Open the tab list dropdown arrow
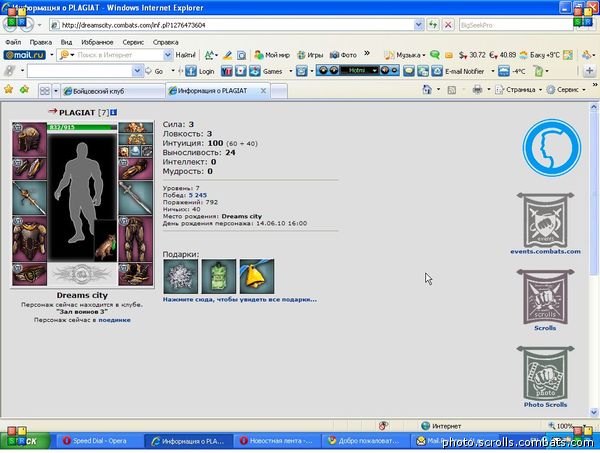Screen dimensions: 600x453 pos(56,91)
